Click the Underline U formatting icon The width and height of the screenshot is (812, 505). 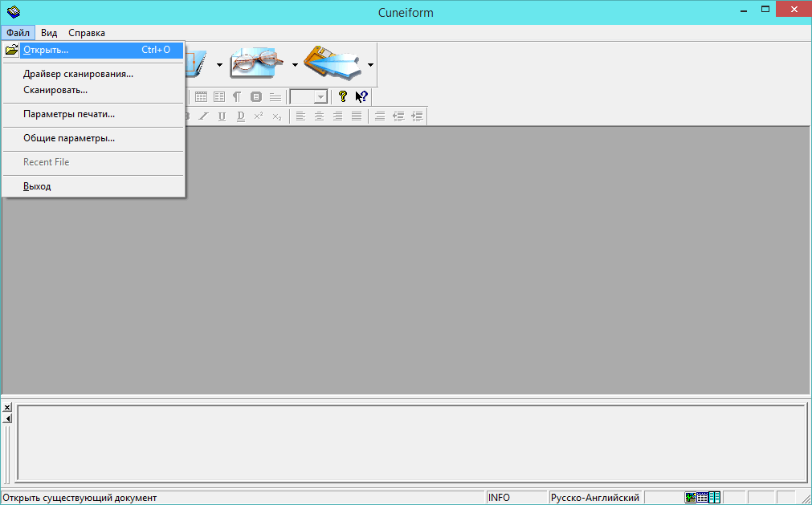222,116
